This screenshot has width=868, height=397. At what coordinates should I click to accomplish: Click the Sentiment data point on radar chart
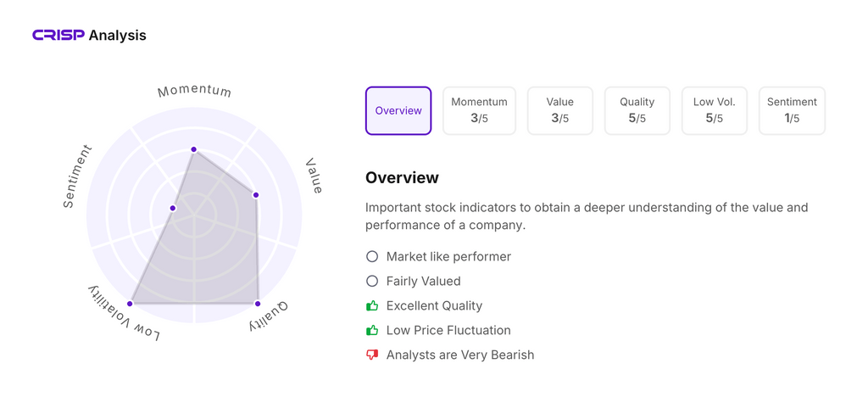click(x=173, y=208)
